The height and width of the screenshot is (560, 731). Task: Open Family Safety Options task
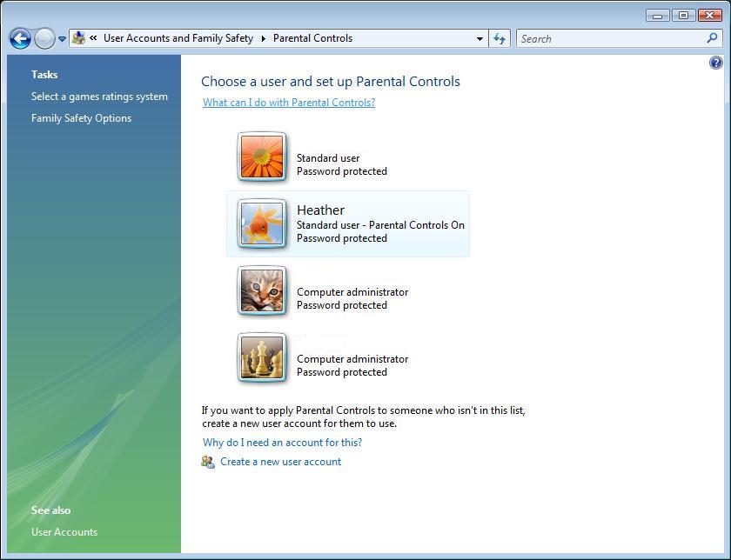[x=81, y=118]
